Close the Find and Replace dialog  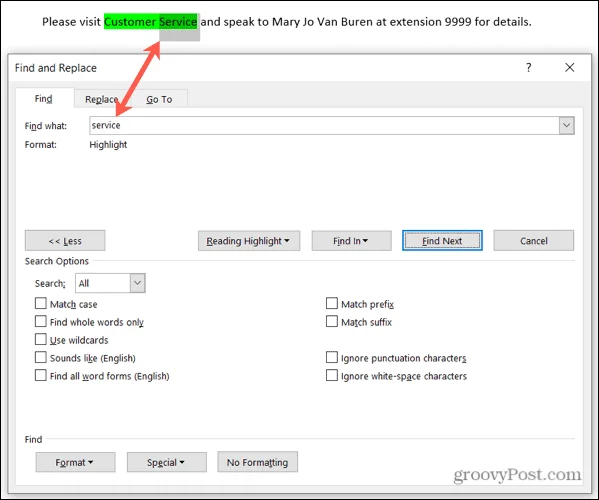click(570, 68)
